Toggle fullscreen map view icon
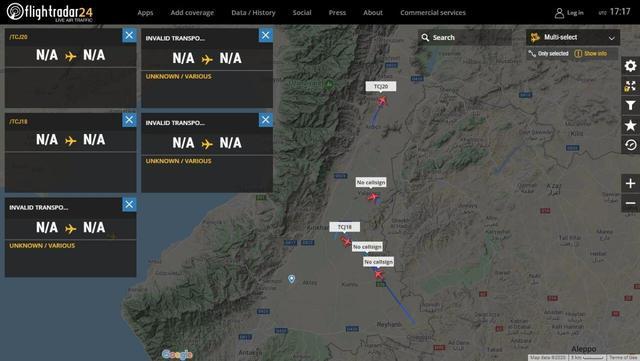 [x=630, y=86]
